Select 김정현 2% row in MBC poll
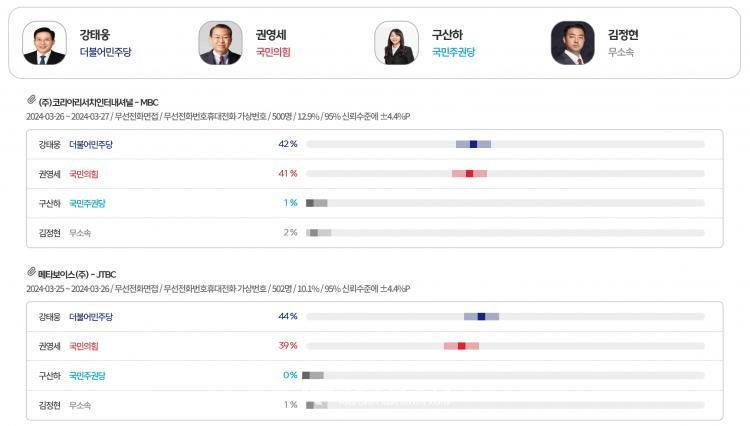The width and height of the screenshot is (750, 426). tap(375, 233)
